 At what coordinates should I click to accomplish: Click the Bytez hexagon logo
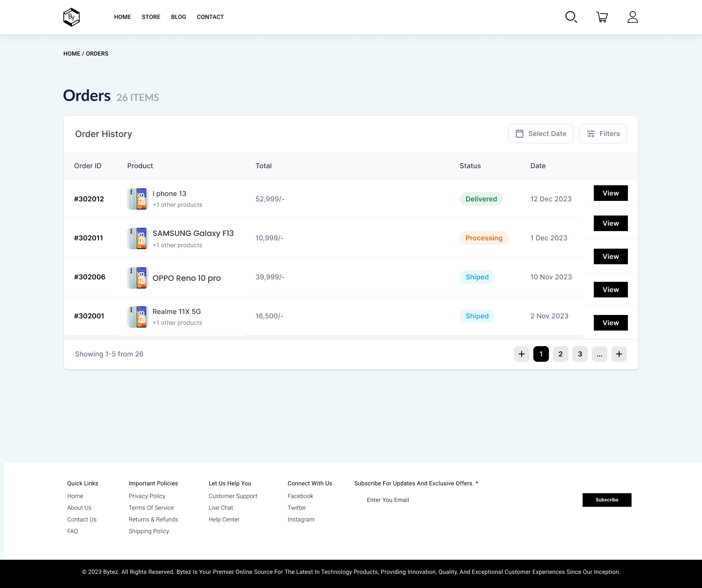72,17
